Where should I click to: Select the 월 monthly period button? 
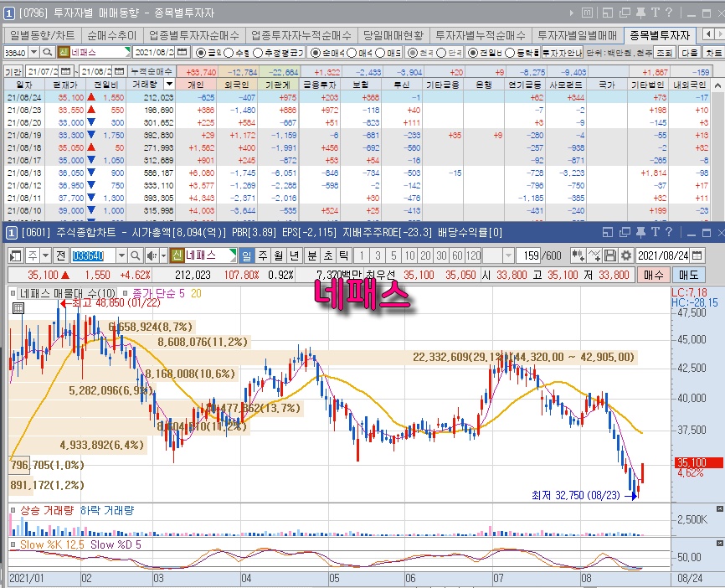tap(278, 255)
